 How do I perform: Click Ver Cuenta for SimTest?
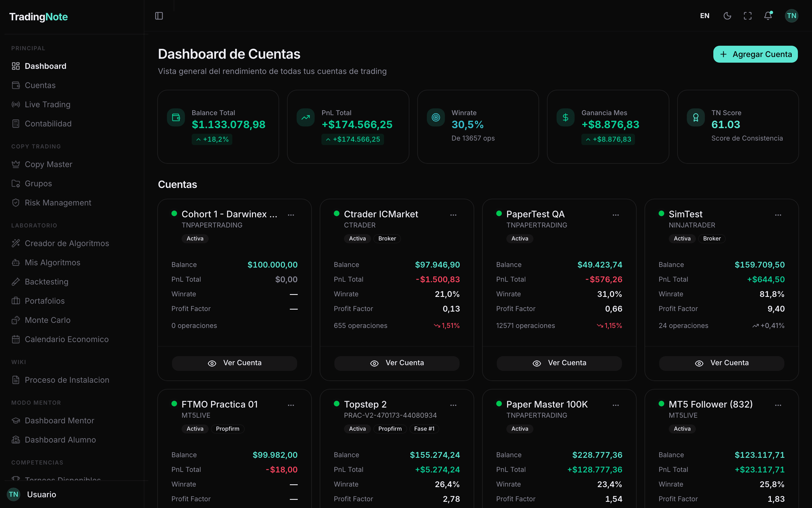point(722,363)
